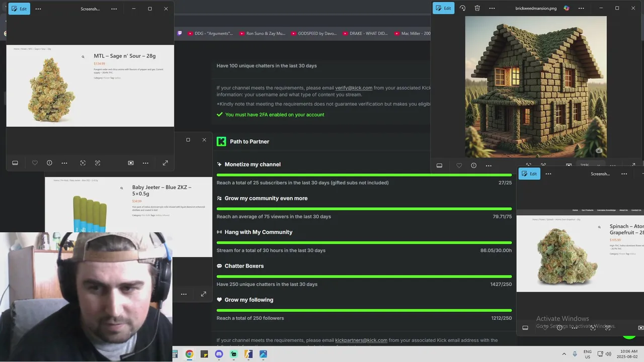Favorite the MTL Sage n' Sour image

pos(35,163)
